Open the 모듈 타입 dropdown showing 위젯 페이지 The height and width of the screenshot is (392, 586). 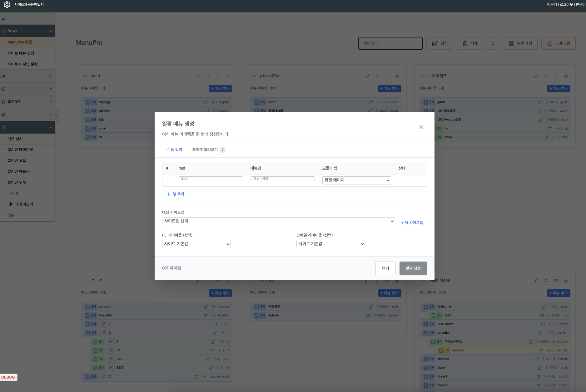pos(356,180)
